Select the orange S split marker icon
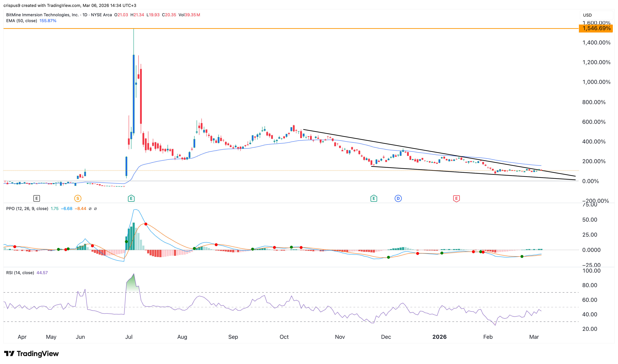 pos(78,199)
